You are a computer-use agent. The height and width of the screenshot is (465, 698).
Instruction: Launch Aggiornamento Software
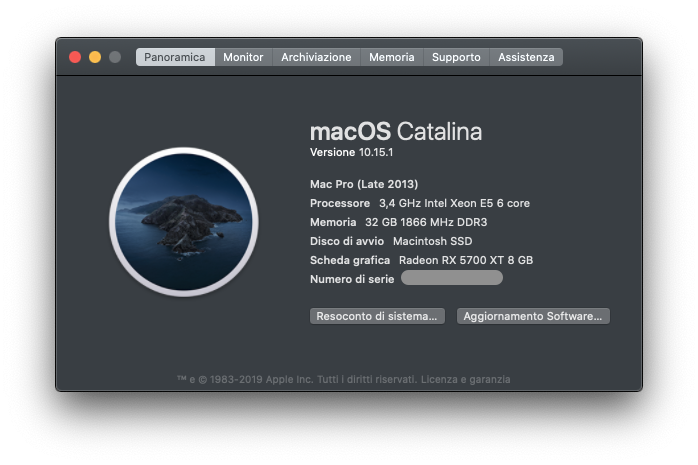click(x=533, y=316)
